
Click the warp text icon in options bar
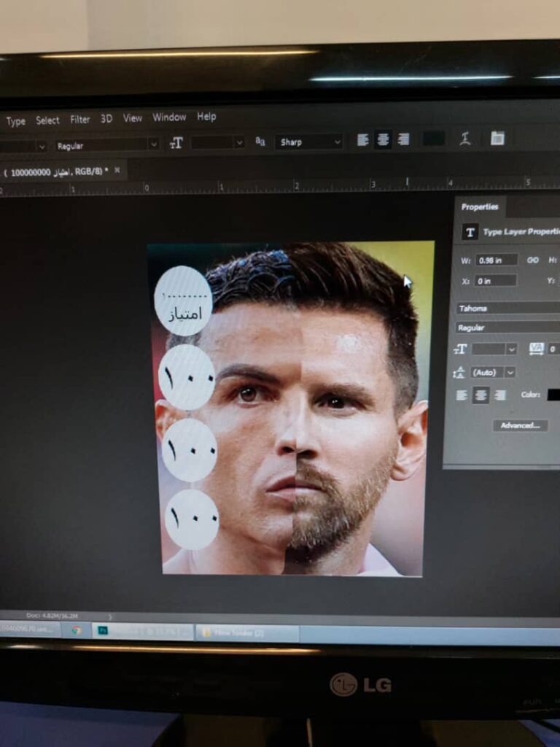[464, 139]
